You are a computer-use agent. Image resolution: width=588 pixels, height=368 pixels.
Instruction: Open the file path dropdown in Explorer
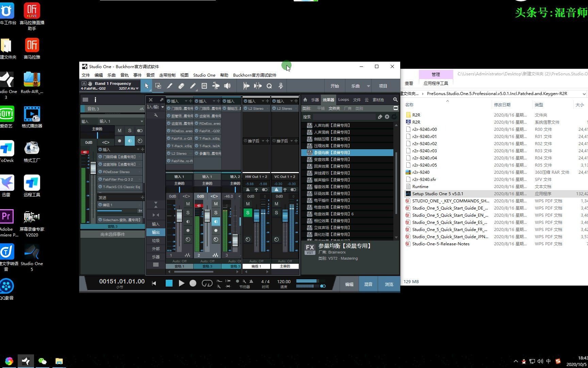(x=584, y=93)
